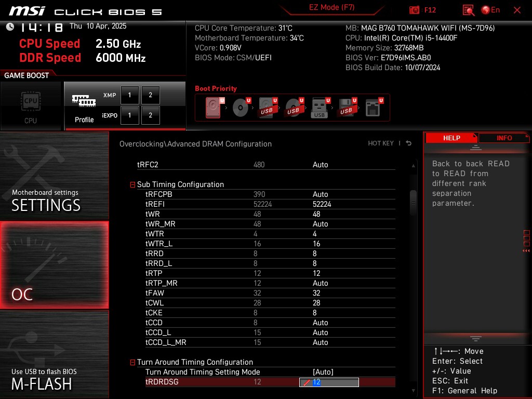Select the tCCD_L_MR Auto setting
Image resolution: width=532 pixels, height=399 pixels.
(320, 342)
